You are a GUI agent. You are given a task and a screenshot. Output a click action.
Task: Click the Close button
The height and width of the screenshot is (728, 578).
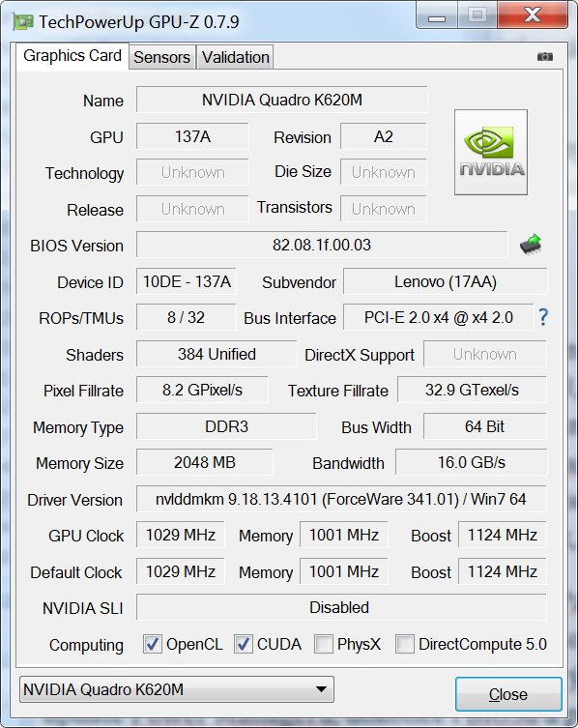click(508, 694)
